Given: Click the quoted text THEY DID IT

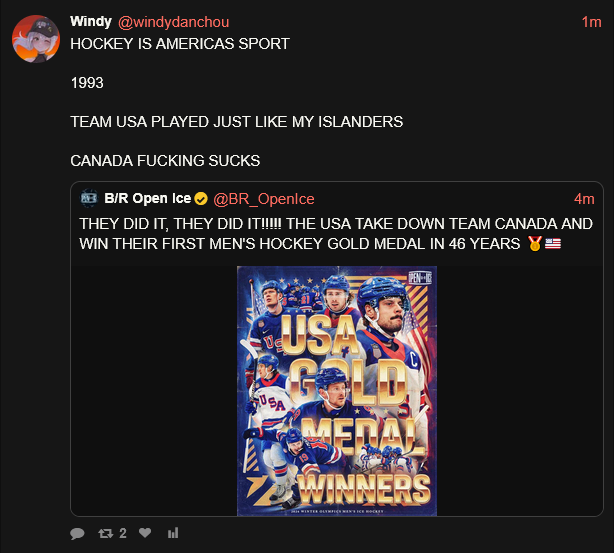Looking at the screenshot, I should (x=122, y=224).
